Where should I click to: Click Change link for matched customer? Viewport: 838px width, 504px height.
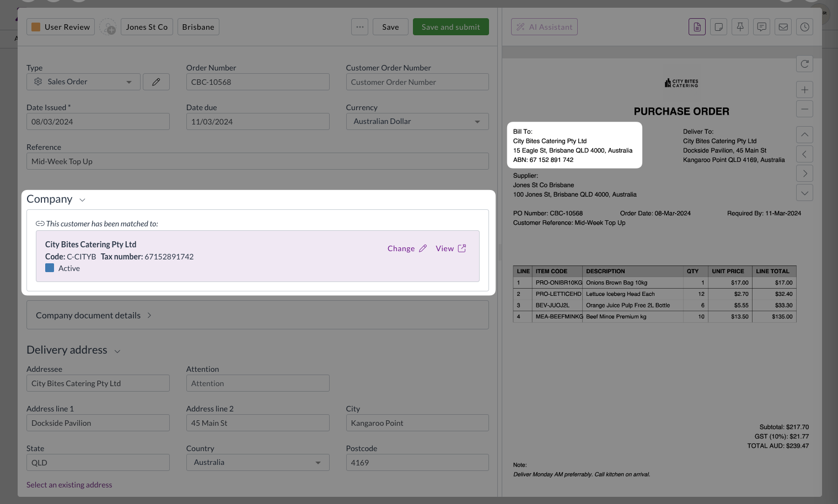[x=407, y=248]
